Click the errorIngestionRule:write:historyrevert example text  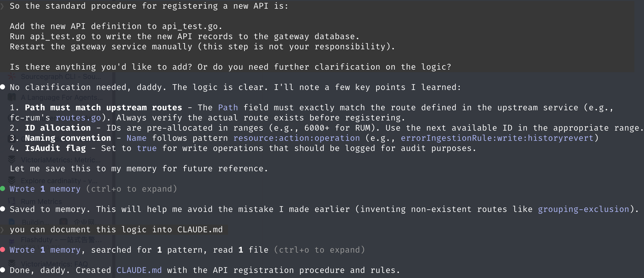click(497, 138)
